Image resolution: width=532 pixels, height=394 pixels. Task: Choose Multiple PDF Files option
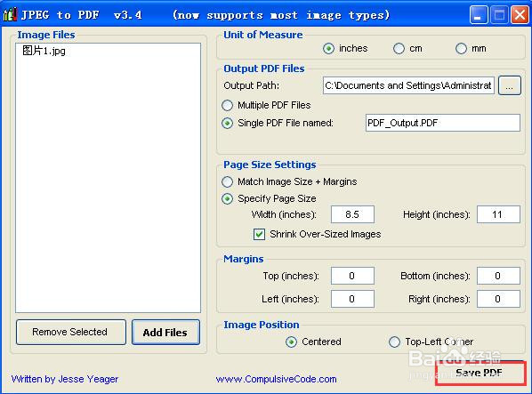click(228, 106)
